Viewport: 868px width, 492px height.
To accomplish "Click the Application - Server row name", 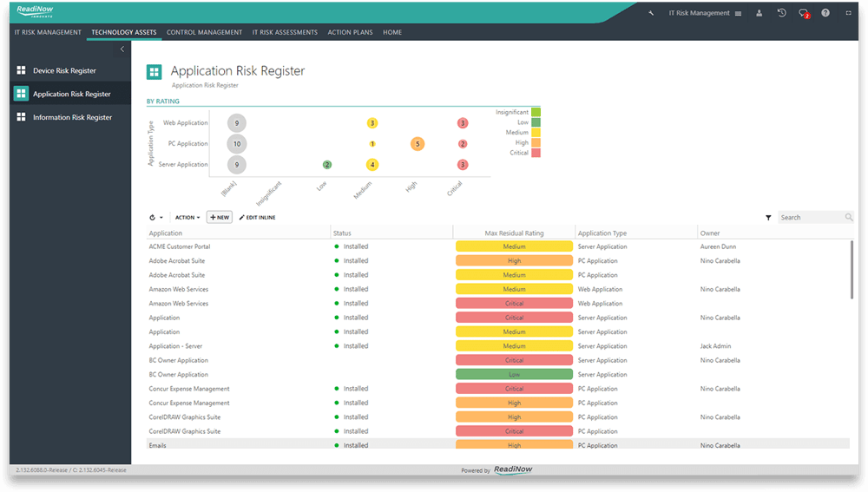I will point(175,346).
